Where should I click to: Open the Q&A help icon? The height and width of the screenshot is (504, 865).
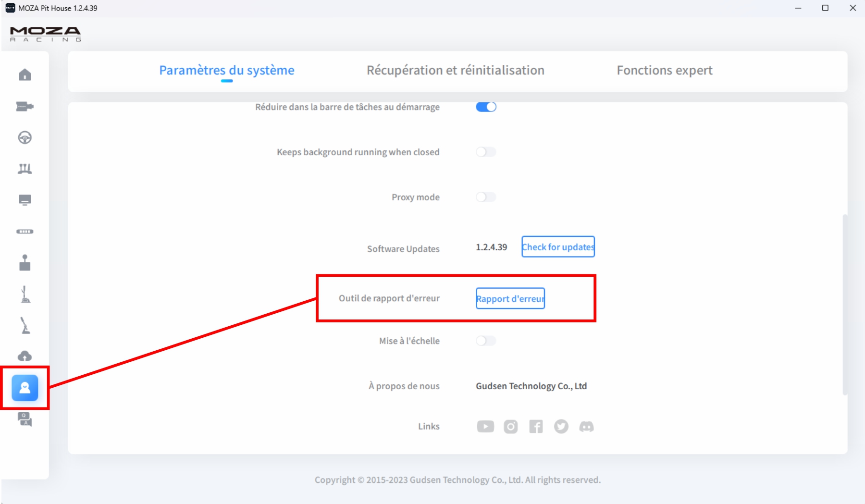25,419
